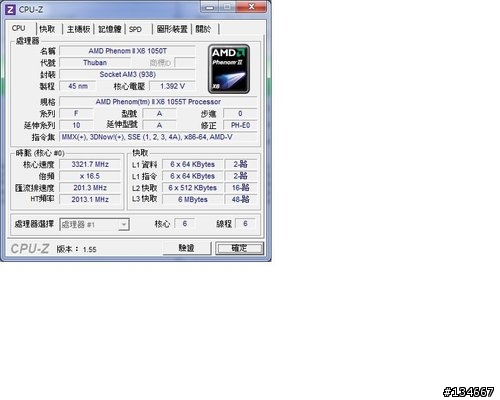Click the L2 cache value 6 x 512 KBytes

[192, 188]
